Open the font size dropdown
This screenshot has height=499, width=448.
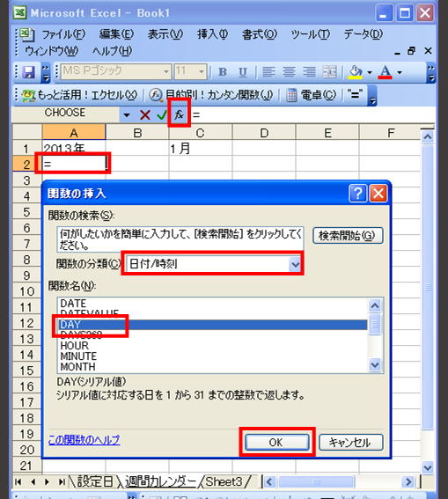201,72
